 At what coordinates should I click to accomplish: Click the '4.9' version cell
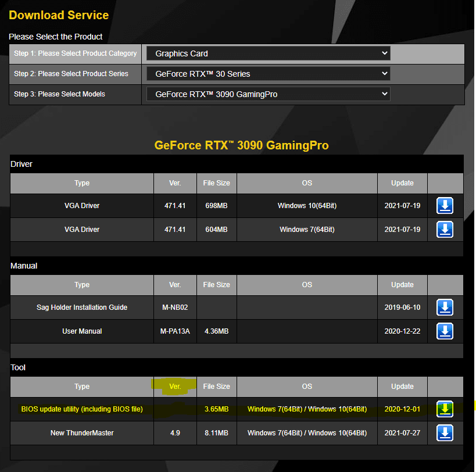coord(175,433)
